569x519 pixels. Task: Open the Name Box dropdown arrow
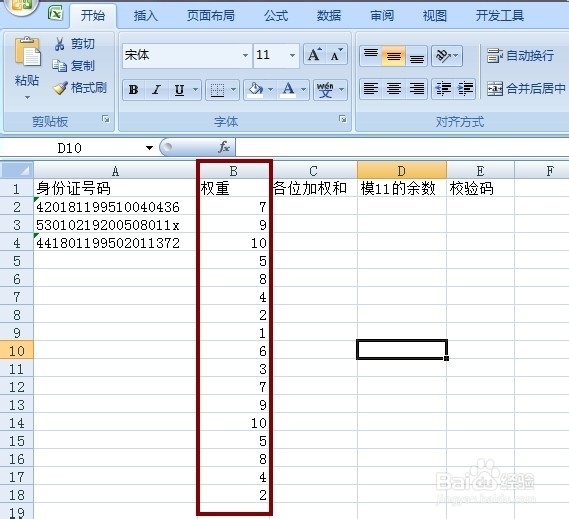click(149, 148)
